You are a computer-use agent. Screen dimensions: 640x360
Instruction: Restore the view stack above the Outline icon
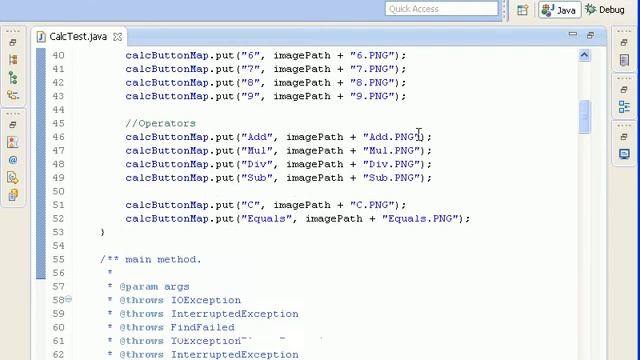click(x=624, y=89)
